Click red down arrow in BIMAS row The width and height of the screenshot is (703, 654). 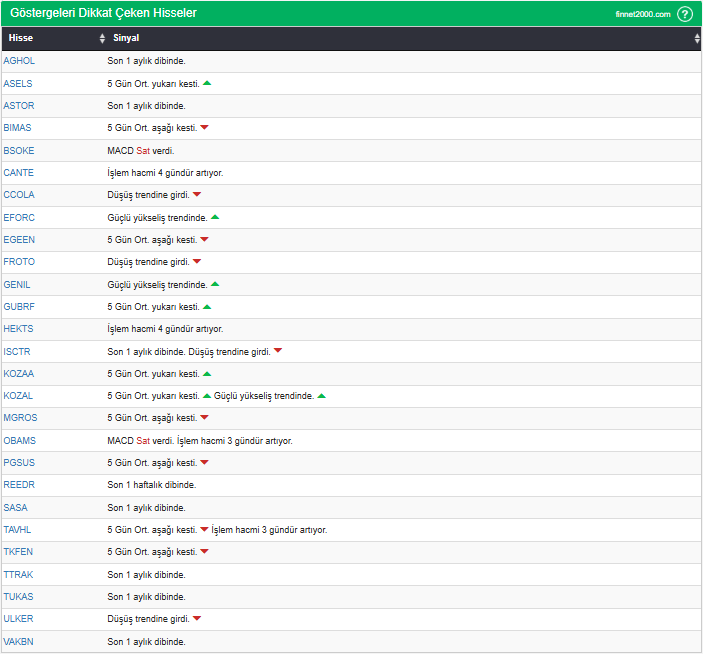click(204, 128)
